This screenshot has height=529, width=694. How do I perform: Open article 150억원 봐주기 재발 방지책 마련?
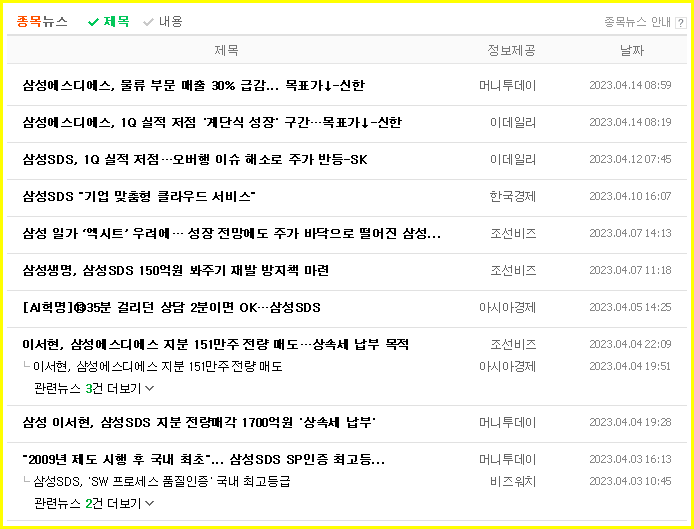click(176, 270)
